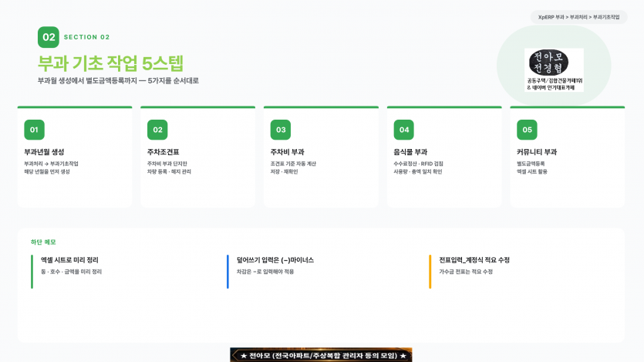Click the 전아모 banner at the bottom
This screenshot has height=362, width=644.
pyautogui.click(x=321, y=355)
